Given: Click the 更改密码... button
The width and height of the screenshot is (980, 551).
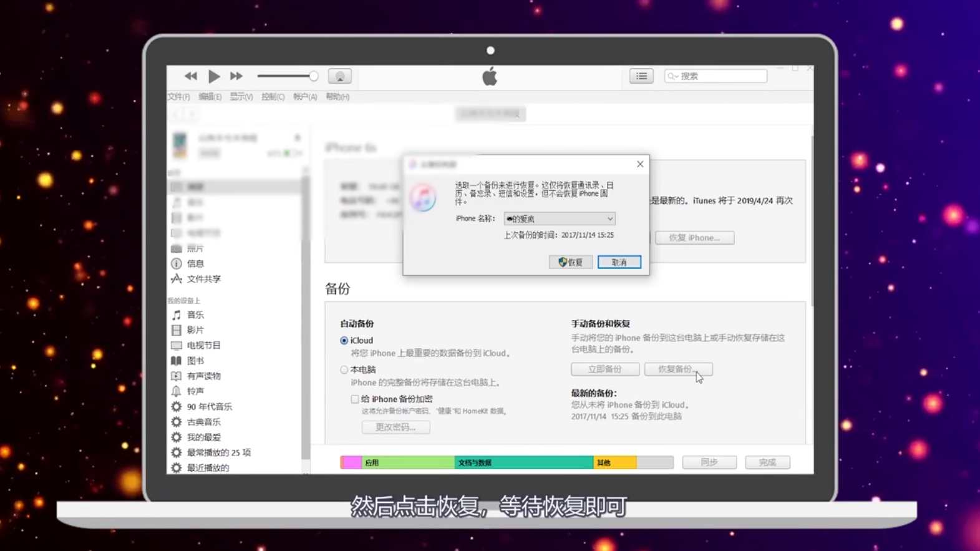Looking at the screenshot, I should pyautogui.click(x=395, y=427).
